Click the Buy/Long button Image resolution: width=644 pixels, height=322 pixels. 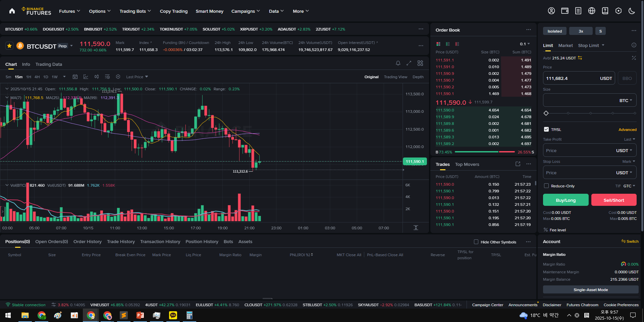tap(566, 200)
